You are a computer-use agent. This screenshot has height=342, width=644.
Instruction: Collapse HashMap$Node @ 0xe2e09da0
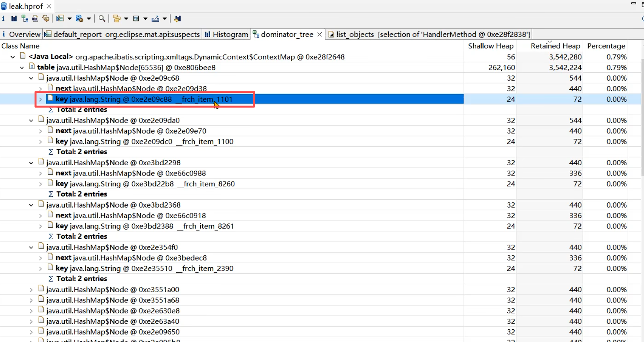(x=31, y=121)
